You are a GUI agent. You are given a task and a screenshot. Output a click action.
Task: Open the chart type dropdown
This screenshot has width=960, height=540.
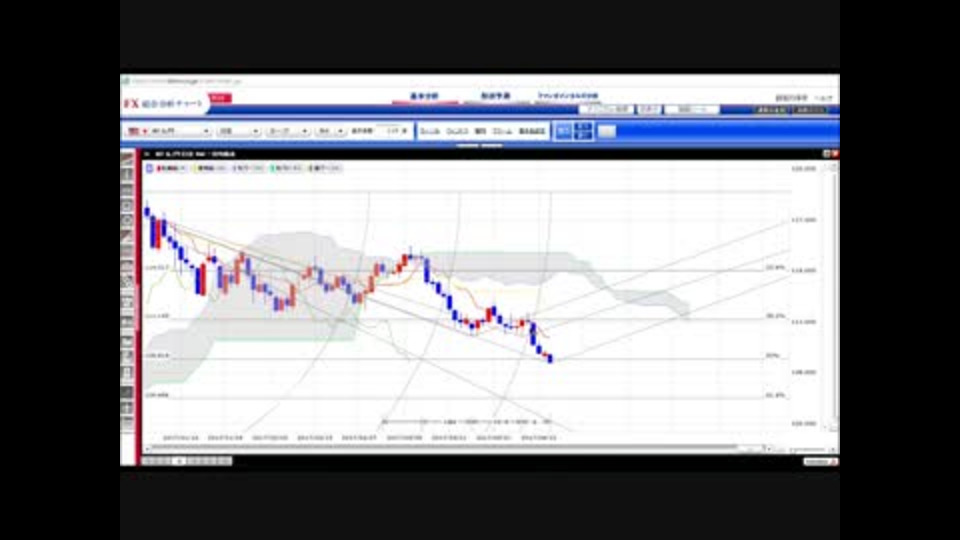click(288, 131)
